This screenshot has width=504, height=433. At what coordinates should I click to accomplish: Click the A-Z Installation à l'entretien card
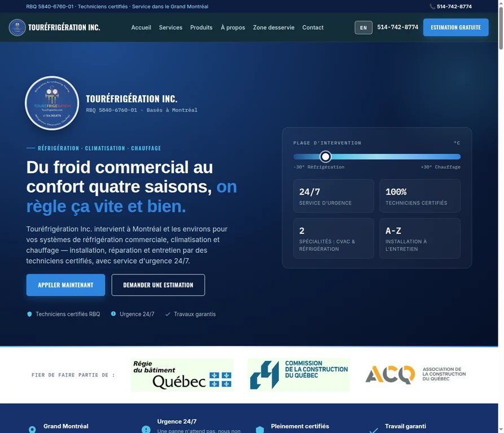pos(420,238)
